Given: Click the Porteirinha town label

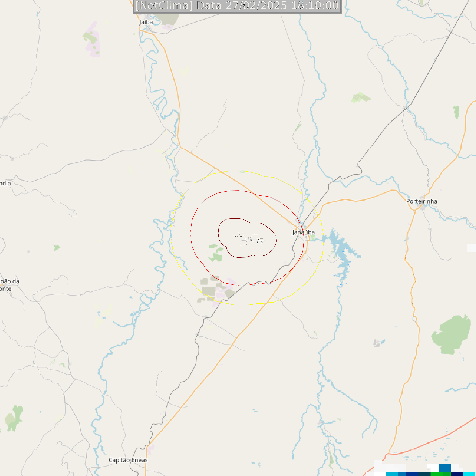Looking at the screenshot, I should [x=422, y=201].
